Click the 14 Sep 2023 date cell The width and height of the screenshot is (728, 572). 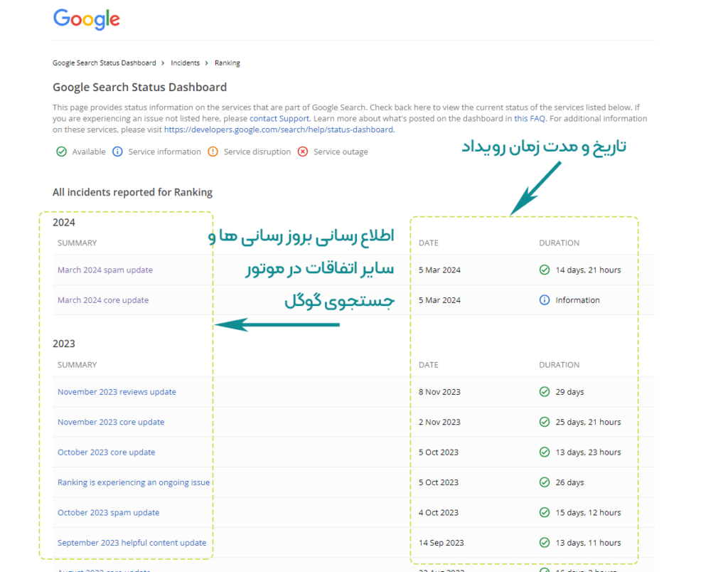(441, 543)
